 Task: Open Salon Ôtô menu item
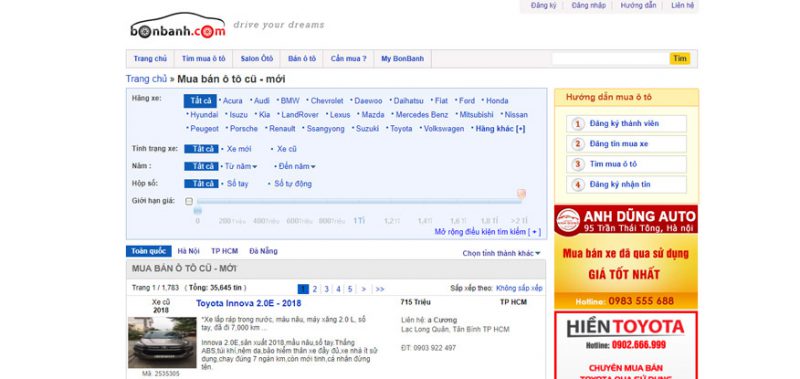point(257,59)
